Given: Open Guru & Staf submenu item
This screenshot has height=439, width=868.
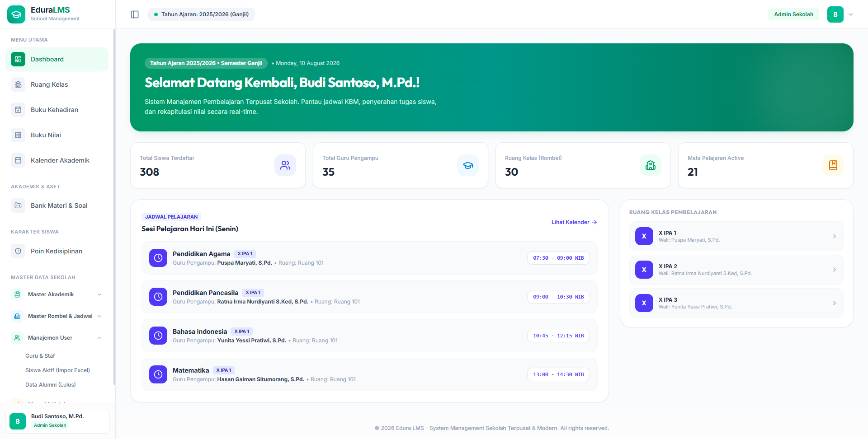Looking at the screenshot, I should click(x=40, y=356).
